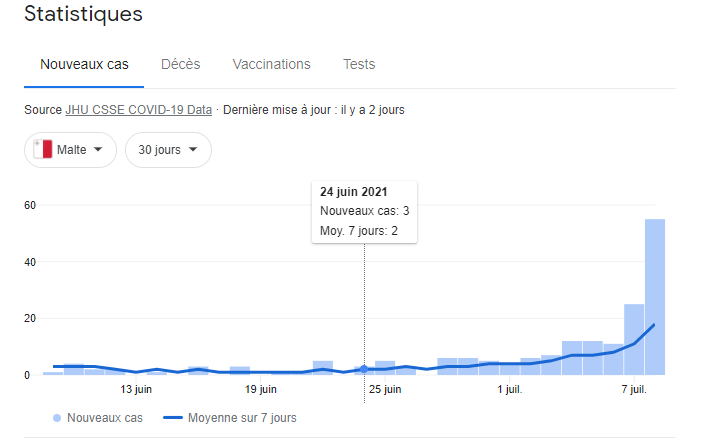Click the 24 juin data point on the line
The width and height of the screenshot is (707, 443).
click(364, 369)
